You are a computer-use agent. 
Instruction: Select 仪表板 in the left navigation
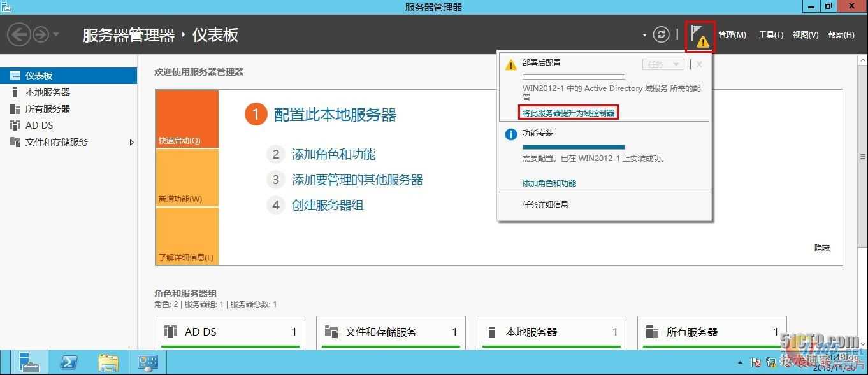[x=68, y=76]
